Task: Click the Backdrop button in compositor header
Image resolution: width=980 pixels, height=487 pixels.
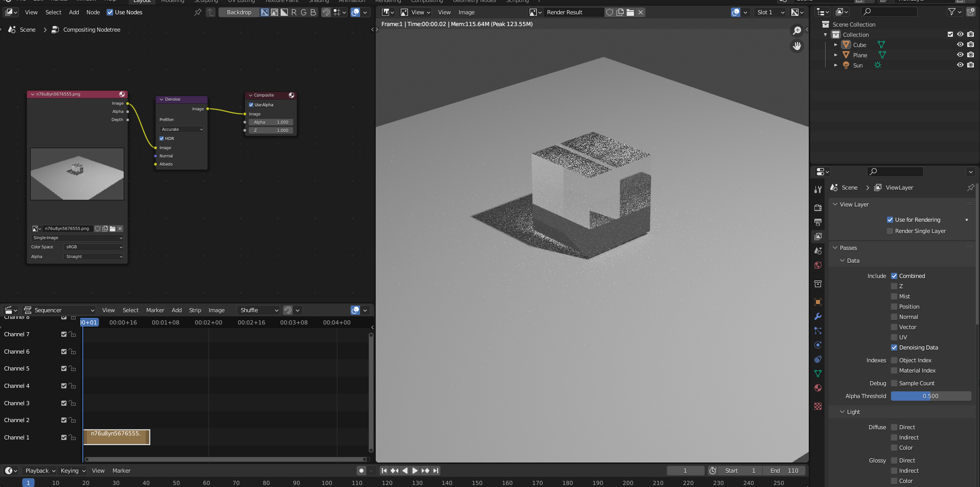Action: click(x=239, y=12)
